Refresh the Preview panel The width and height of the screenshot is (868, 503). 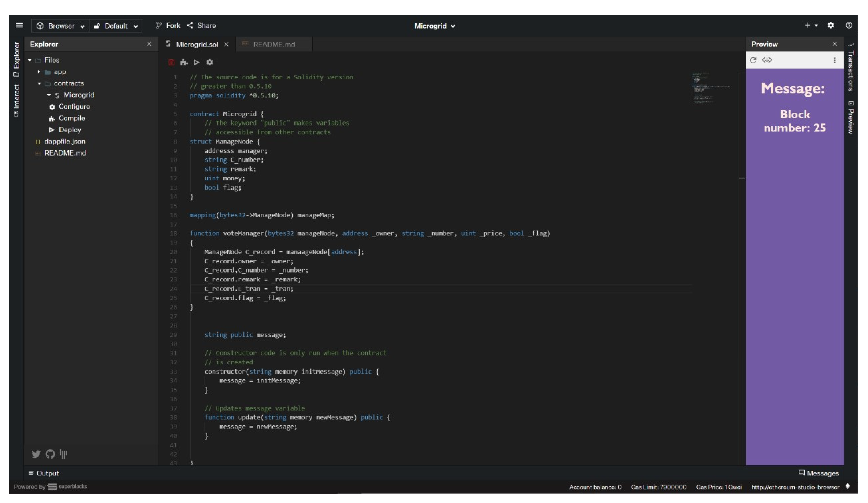[x=753, y=60]
